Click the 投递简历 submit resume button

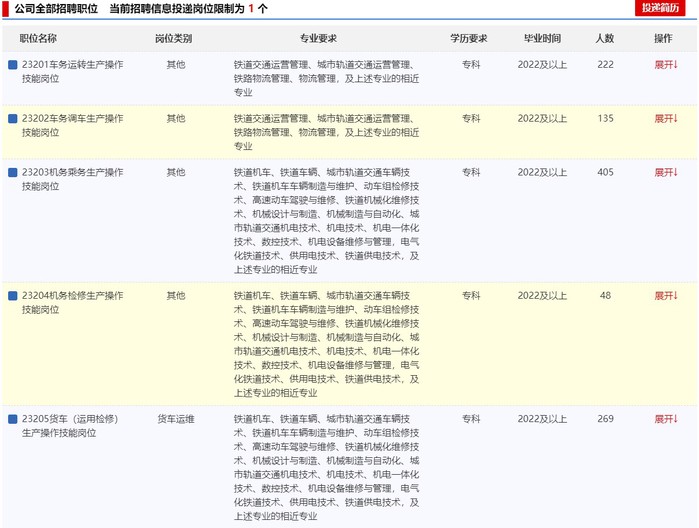pyautogui.click(x=660, y=9)
